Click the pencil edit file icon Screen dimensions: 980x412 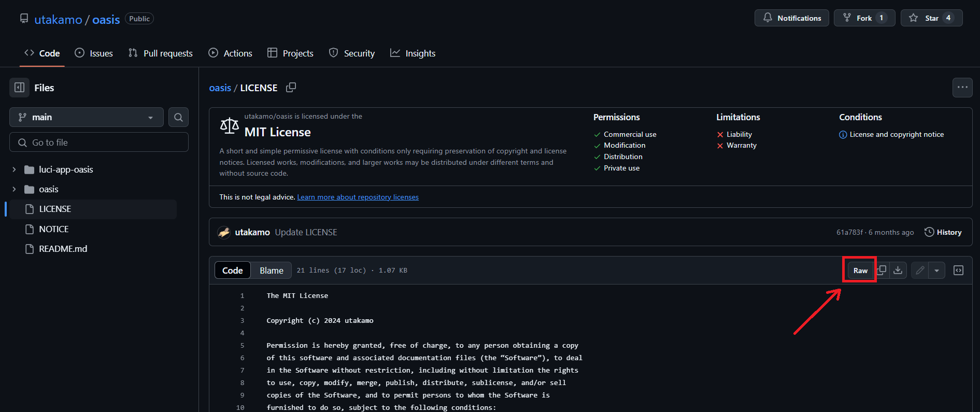point(920,270)
